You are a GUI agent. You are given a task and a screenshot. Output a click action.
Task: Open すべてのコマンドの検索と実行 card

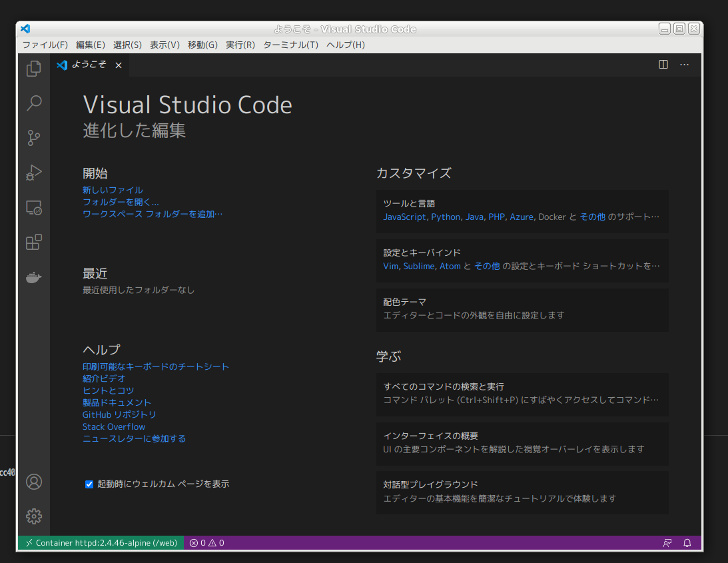click(x=522, y=394)
